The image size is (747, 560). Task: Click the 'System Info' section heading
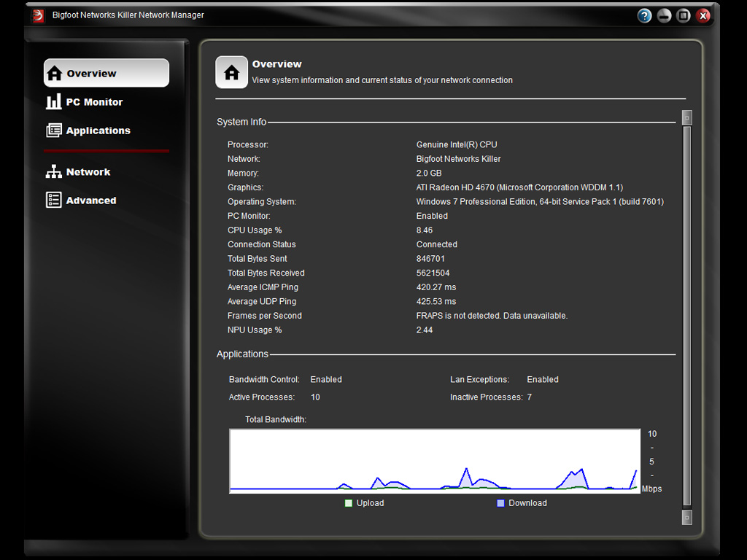pos(241,122)
